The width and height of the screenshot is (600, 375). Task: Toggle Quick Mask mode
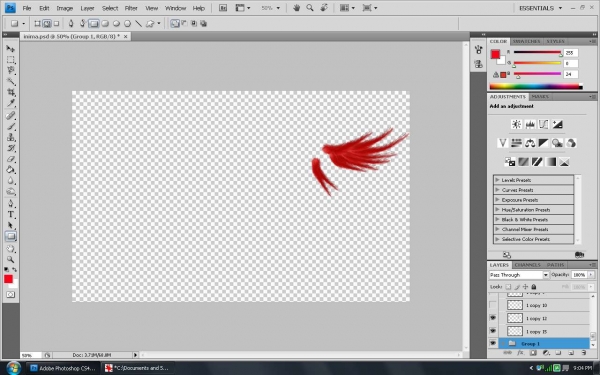[x=10, y=295]
